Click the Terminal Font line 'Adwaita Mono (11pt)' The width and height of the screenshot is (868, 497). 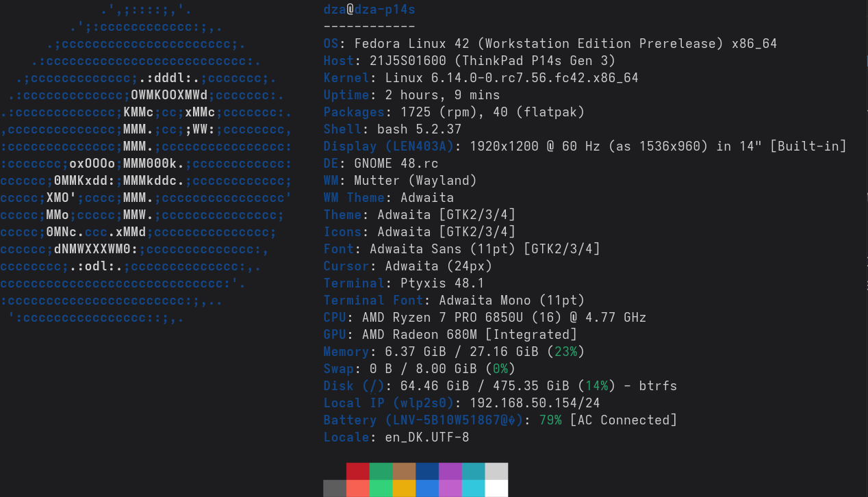(455, 301)
